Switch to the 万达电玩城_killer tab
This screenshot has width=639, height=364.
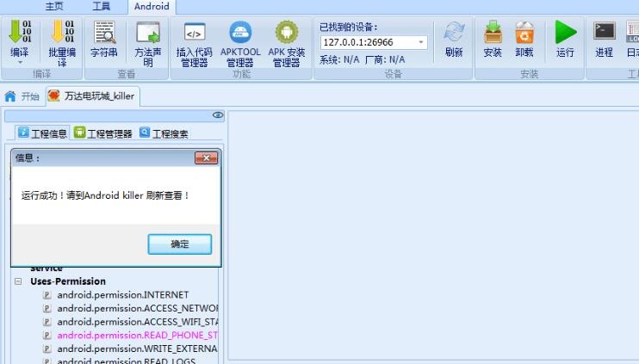[93, 96]
